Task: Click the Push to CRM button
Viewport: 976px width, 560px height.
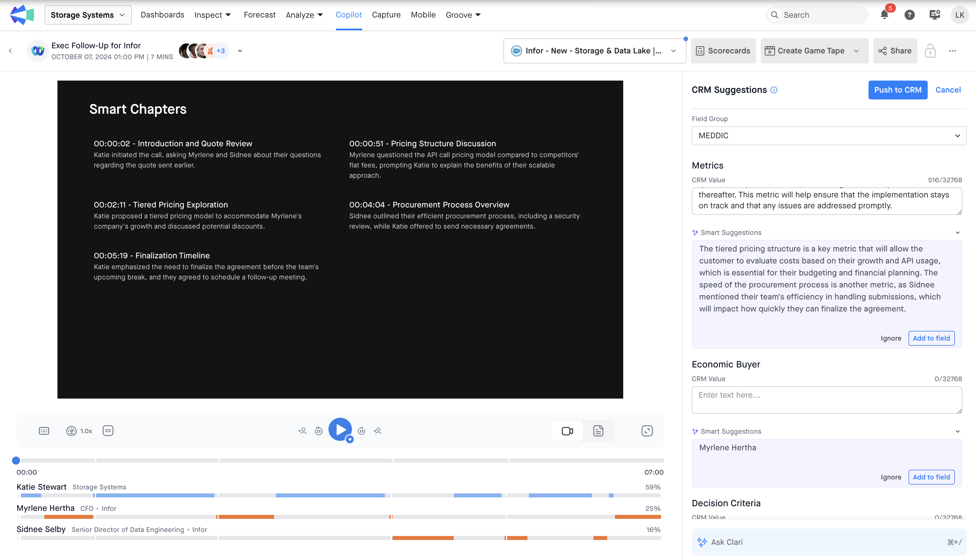Action: pyautogui.click(x=897, y=90)
